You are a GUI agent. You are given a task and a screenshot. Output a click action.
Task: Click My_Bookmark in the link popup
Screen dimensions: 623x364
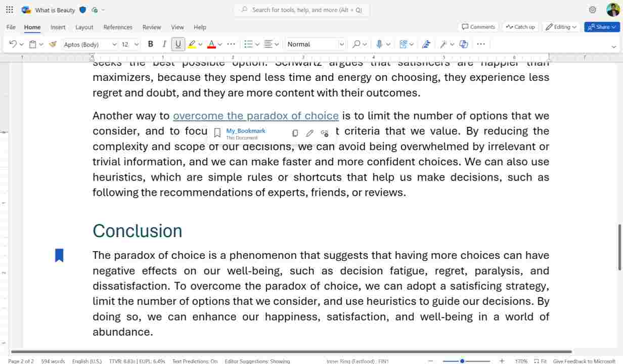click(246, 130)
